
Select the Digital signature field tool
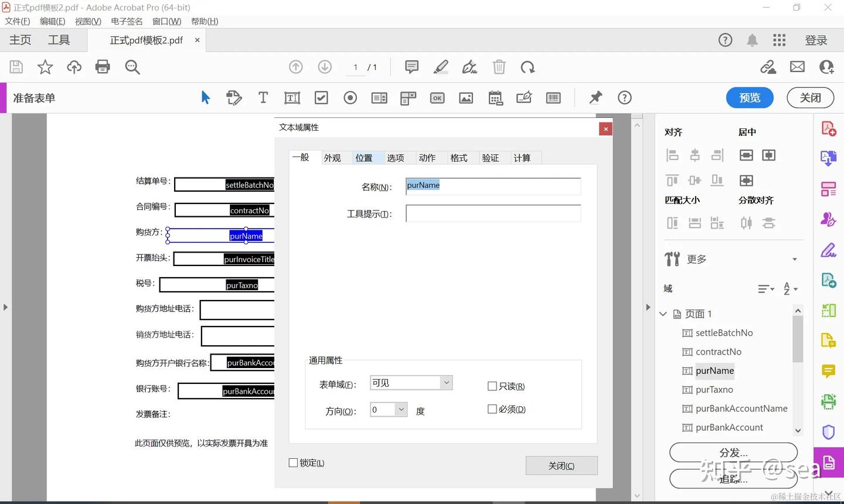click(524, 97)
